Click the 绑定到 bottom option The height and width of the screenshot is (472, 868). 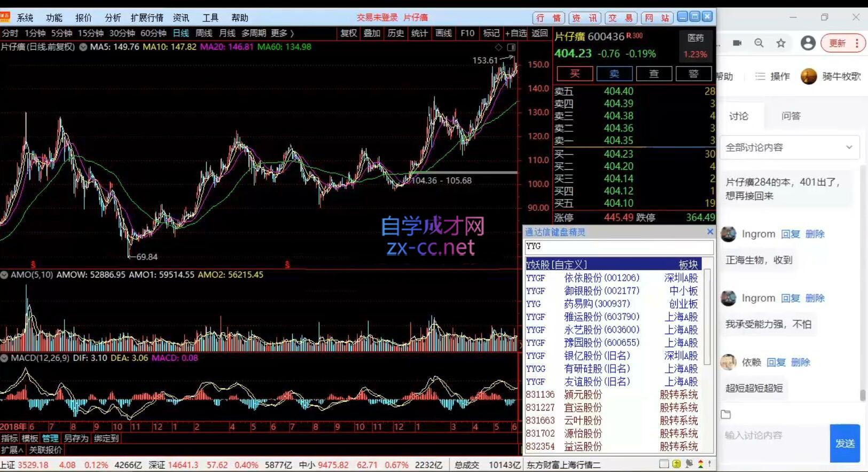[106, 438]
